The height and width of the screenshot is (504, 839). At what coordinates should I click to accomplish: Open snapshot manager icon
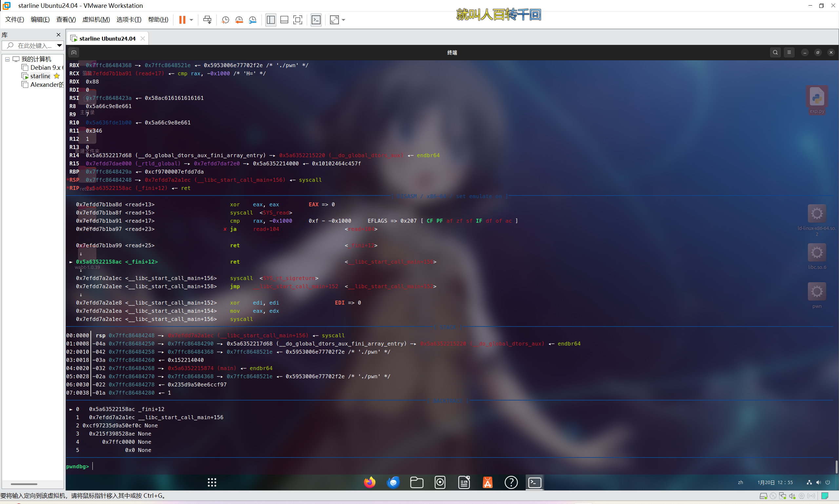[x=252, y=20]
